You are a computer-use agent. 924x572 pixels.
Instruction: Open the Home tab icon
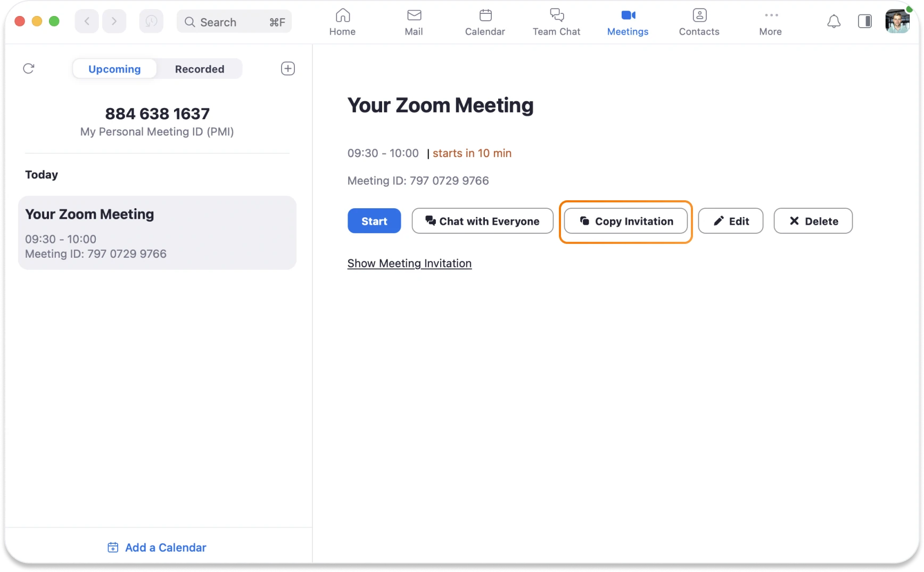click(342, 21)
